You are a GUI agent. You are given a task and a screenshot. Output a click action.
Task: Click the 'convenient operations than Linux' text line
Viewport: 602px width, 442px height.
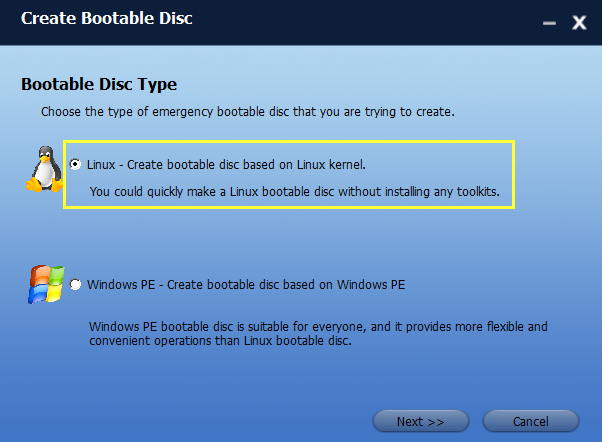[x=220, y=342]
